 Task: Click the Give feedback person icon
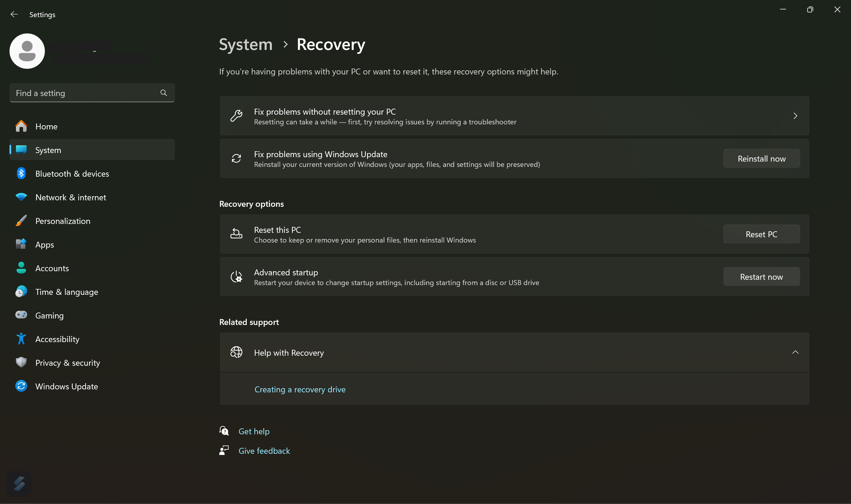(x=224, y=450)
